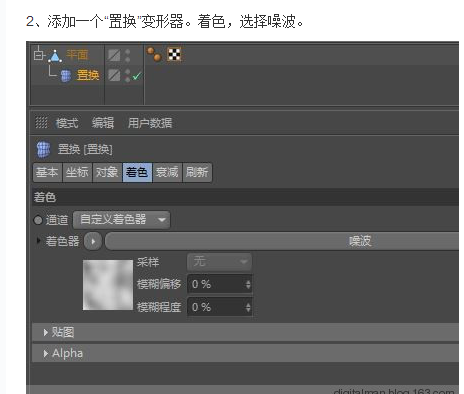Disable the 置换 green checkmark
The width and height of the screenshot is (464, 394).
(137, 76)
